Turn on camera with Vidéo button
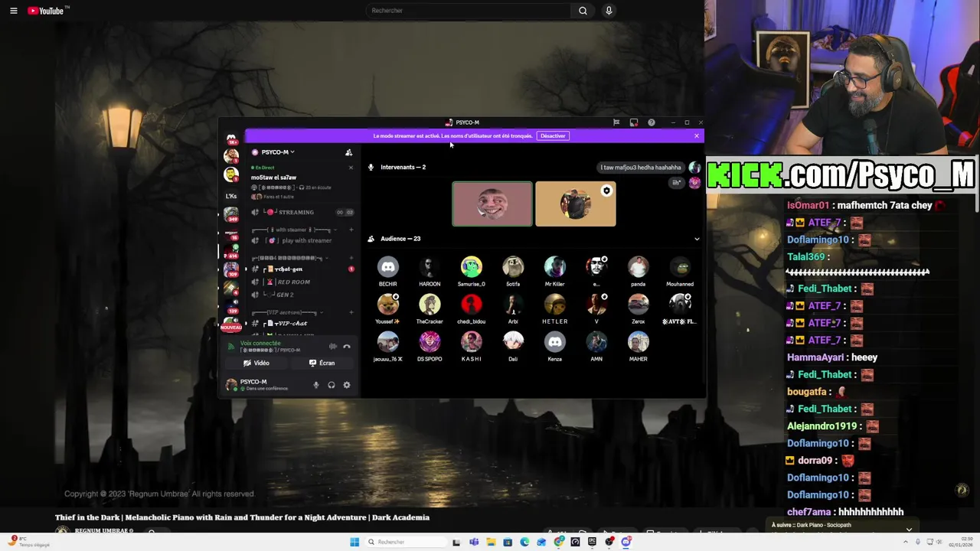The image size is (980, 551). [x=256, y=363]
